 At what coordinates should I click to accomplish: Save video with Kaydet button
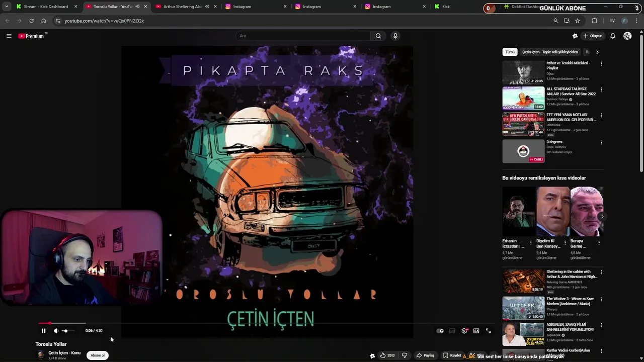pos(452,355)
